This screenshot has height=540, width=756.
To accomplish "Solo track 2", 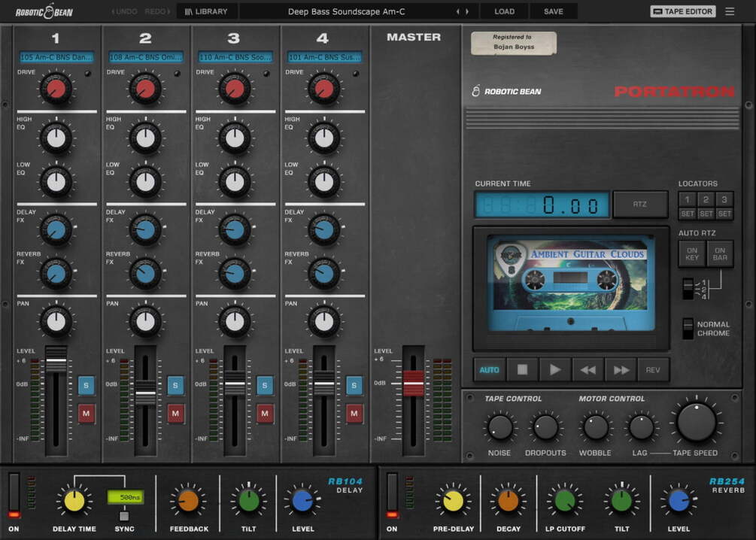I will point(175,385).
